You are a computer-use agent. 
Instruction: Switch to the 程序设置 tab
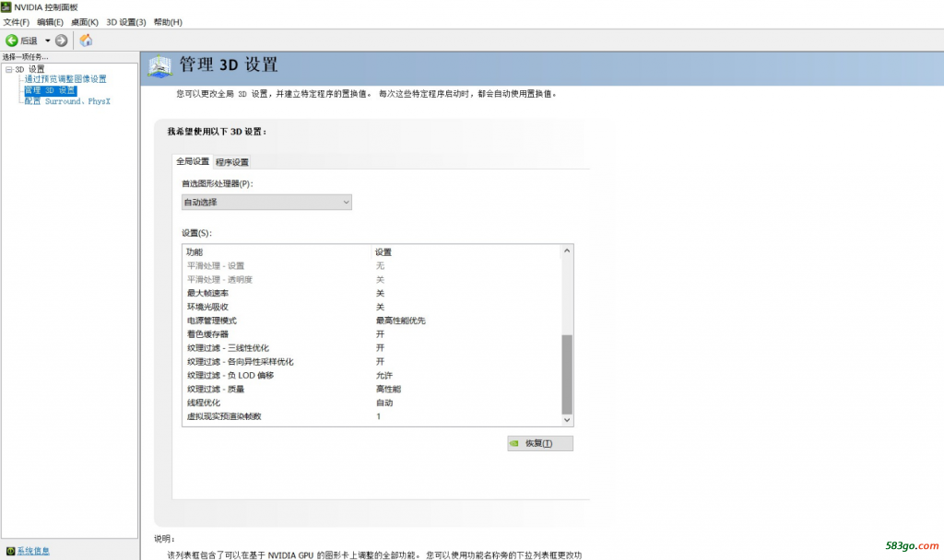point(231,162)
